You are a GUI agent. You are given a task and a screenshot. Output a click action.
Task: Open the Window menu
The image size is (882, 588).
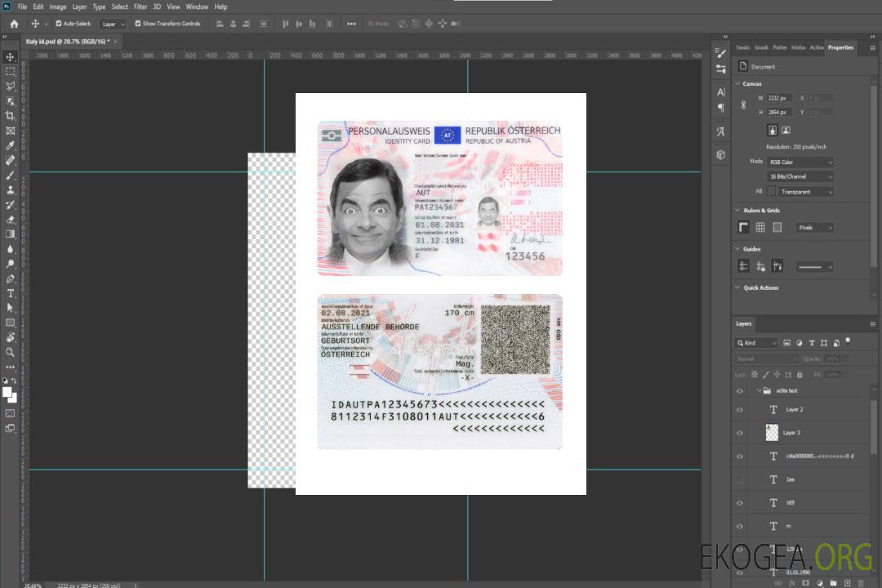pyautogui.click(x=197, y=7)
